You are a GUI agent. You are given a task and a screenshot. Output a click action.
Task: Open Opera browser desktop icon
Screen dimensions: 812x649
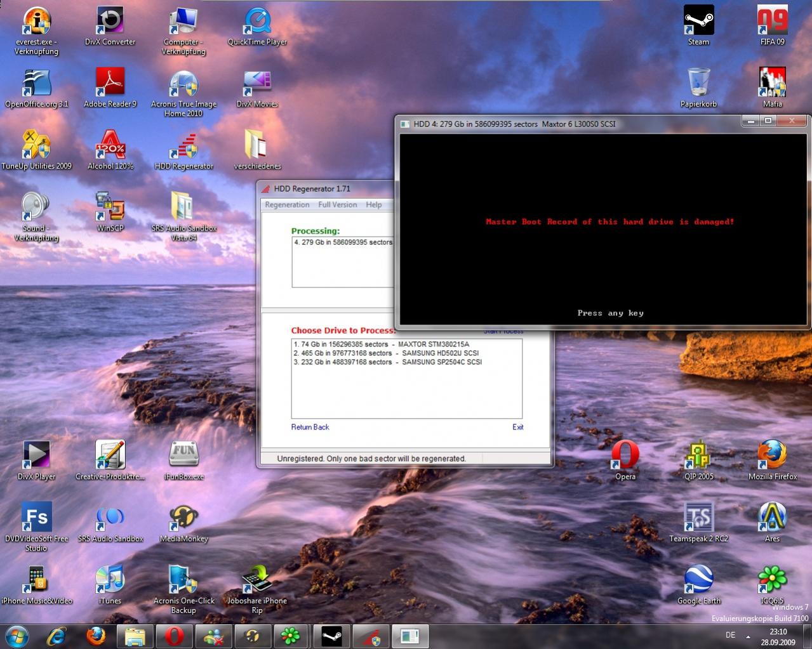(x=625, y=455)
